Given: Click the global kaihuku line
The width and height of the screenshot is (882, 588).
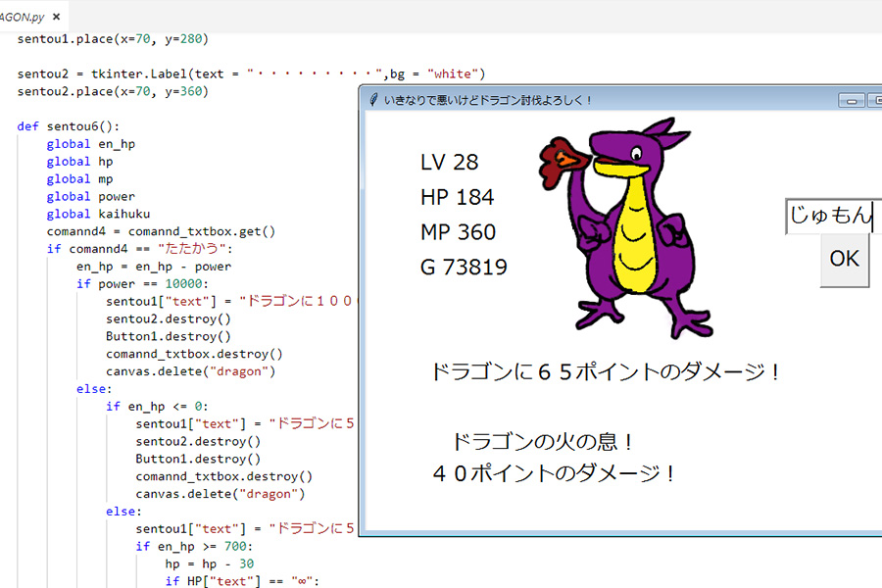Looking at the screenshot, I should coord(98,214).
